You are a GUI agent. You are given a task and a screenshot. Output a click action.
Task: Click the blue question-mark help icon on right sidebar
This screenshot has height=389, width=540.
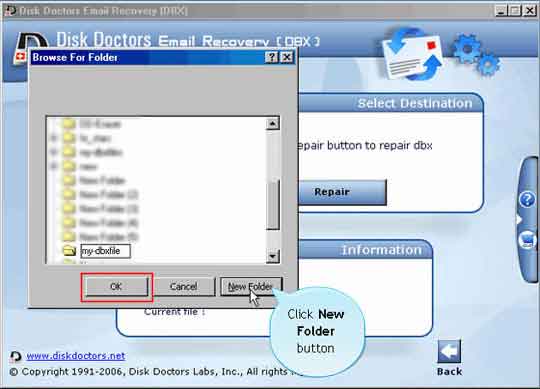(527, 199)
